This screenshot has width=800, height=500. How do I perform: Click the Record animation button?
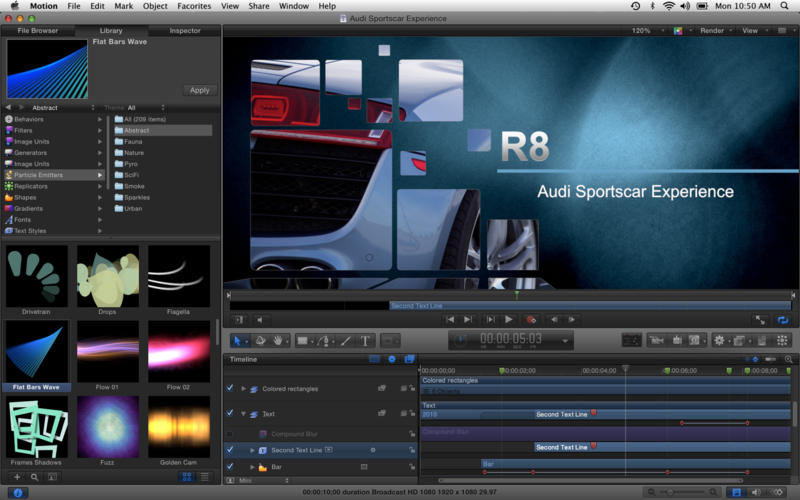click(x=531, y=320)
